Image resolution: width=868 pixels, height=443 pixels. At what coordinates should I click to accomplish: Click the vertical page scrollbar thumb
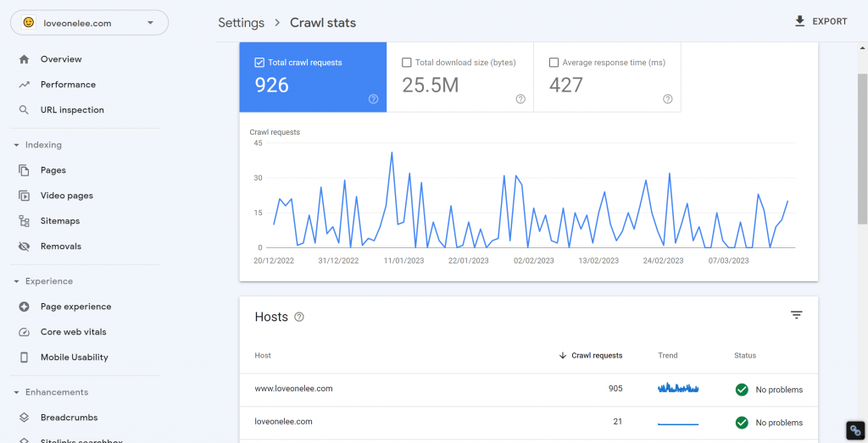pyautogui.click(x=862, y=148)
